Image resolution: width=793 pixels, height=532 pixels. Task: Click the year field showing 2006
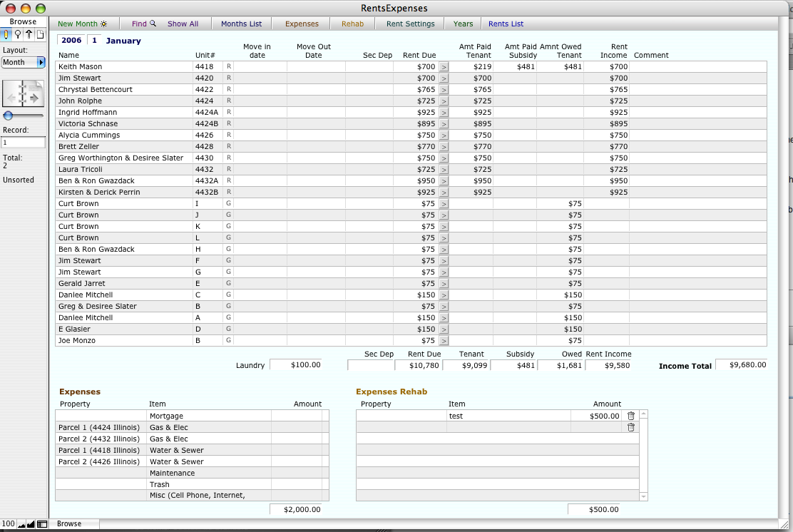tap(71, 41)
